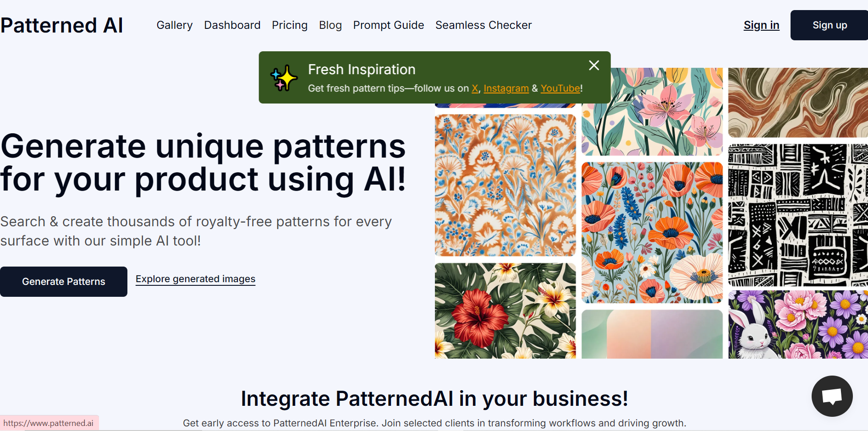Follow the Instagram link in banner
Screen dimensions: 868x431
pos(506,88)
